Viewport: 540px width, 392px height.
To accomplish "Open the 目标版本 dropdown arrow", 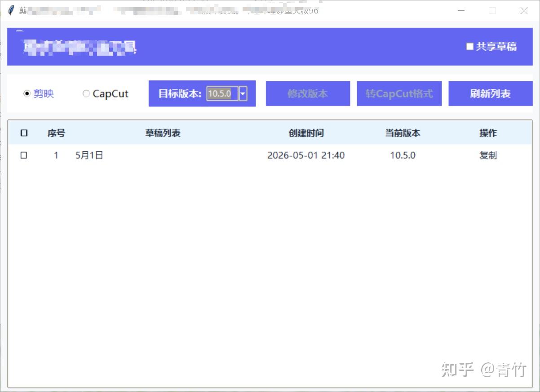I will coord(243,94).
